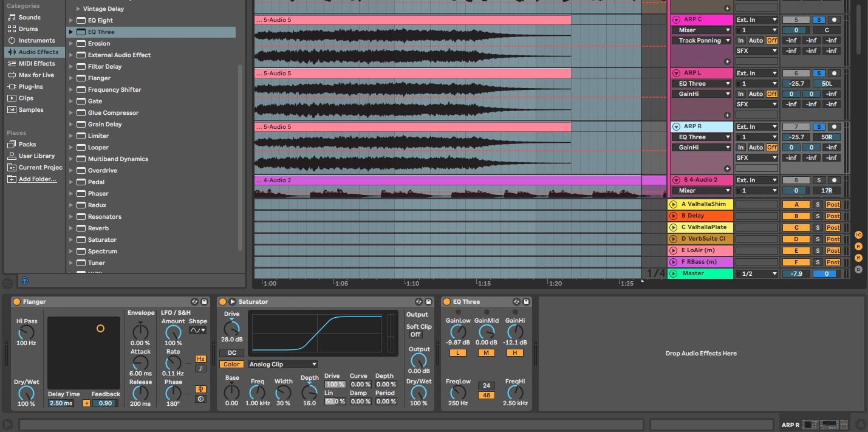Toggle the EQ Three device activator

tap(447, 301)
